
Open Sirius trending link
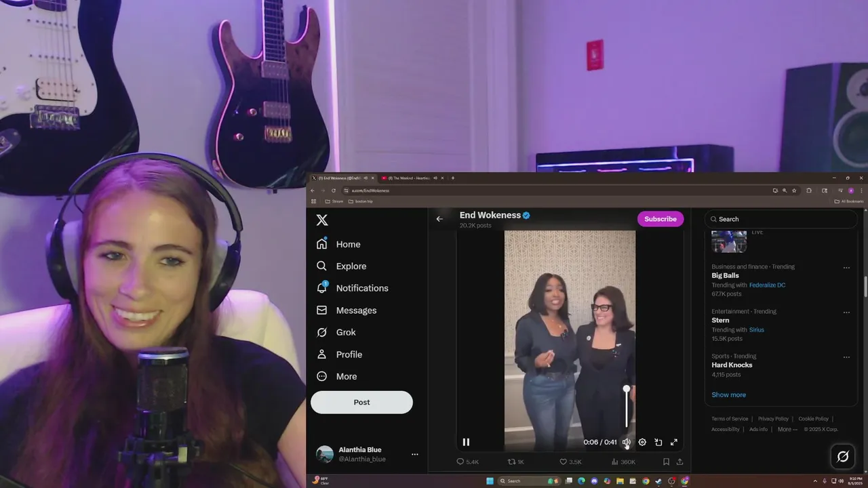pyautogui.click(x=756, y=330)
